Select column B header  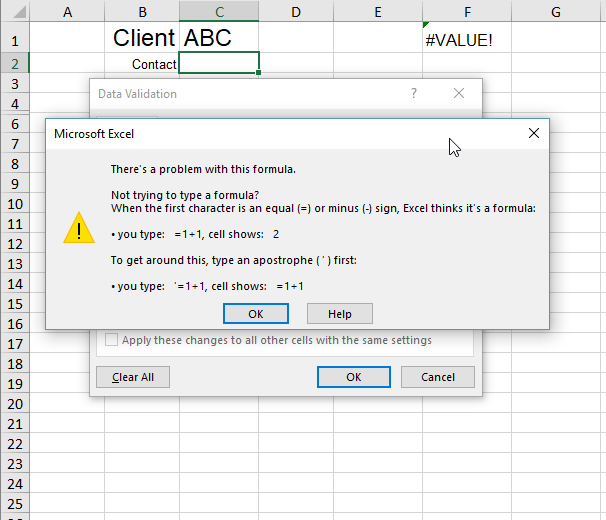pyautogui.click(x=142, y=12)
